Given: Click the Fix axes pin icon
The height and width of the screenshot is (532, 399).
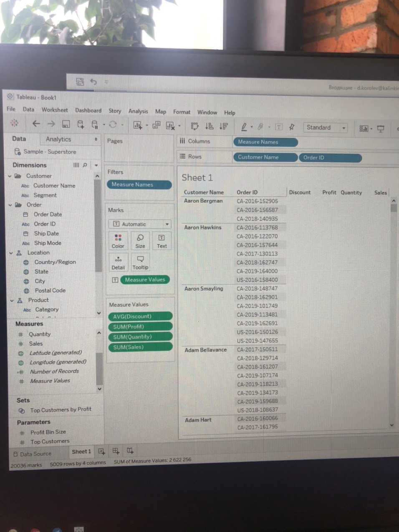Looking at the screenshot, I should pos(292,127).
